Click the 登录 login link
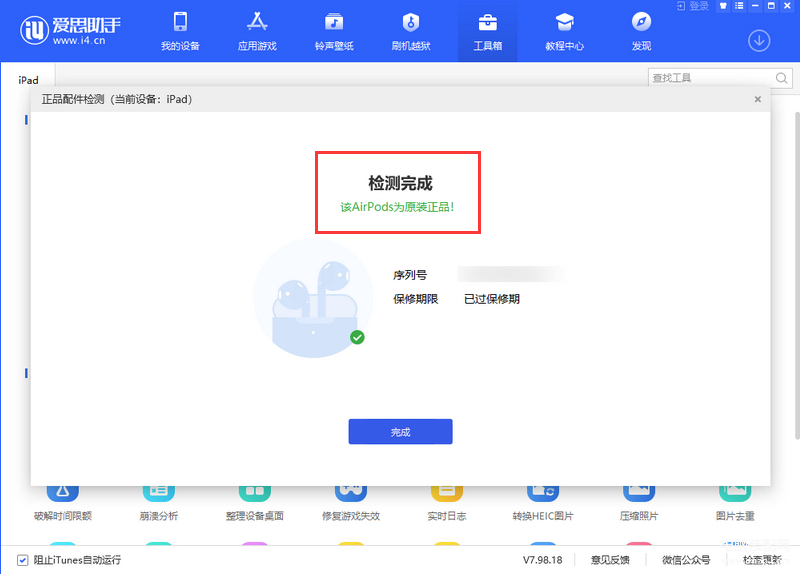The width and height of the screenshot is (800, 574). (693, 6)
